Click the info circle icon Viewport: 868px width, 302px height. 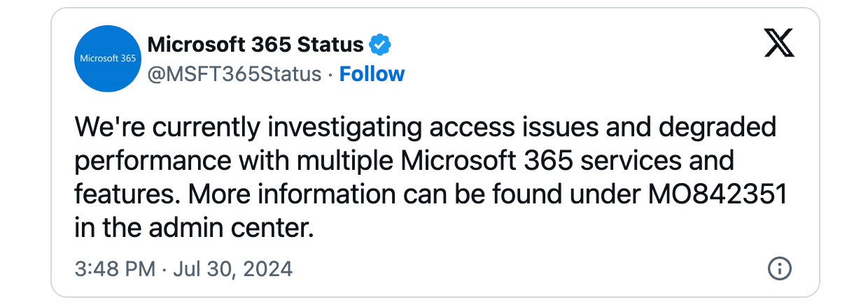(x=779, y=268)
